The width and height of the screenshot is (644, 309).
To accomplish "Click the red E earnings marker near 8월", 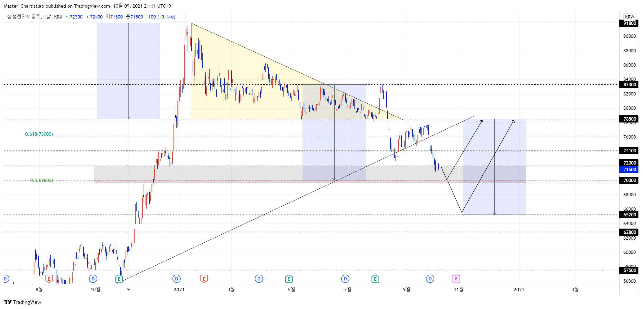I will [x=49, y=279].
